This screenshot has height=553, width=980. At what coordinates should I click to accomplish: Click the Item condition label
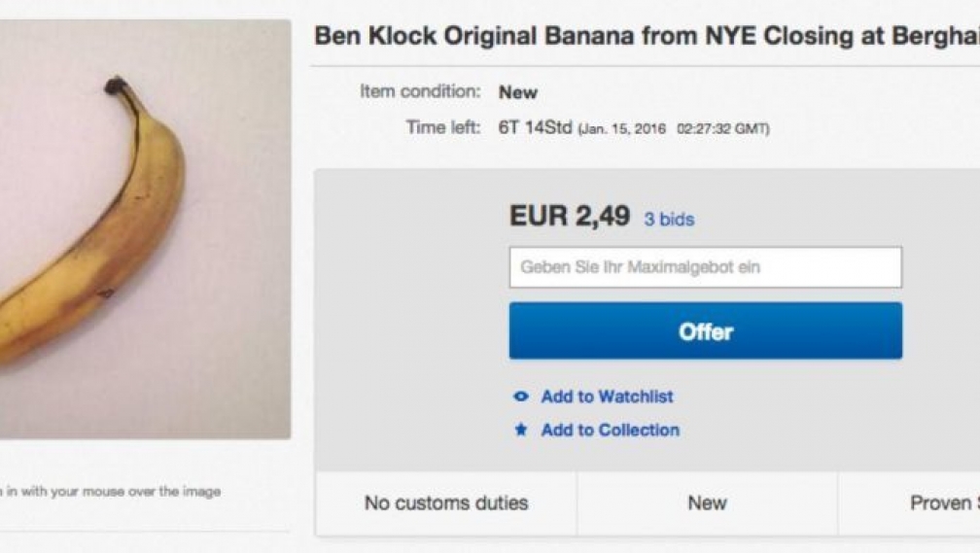(420, 91)
